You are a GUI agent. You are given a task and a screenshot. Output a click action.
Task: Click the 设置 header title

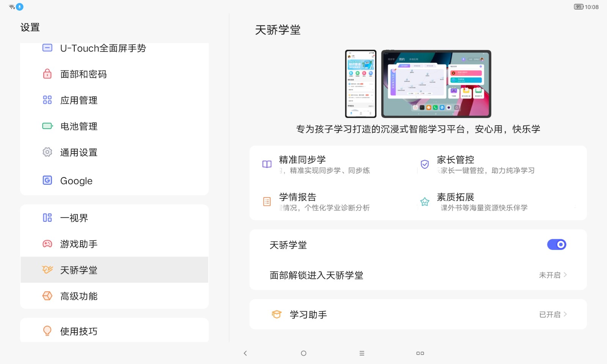pyautogui.click(x=30, y=27)
